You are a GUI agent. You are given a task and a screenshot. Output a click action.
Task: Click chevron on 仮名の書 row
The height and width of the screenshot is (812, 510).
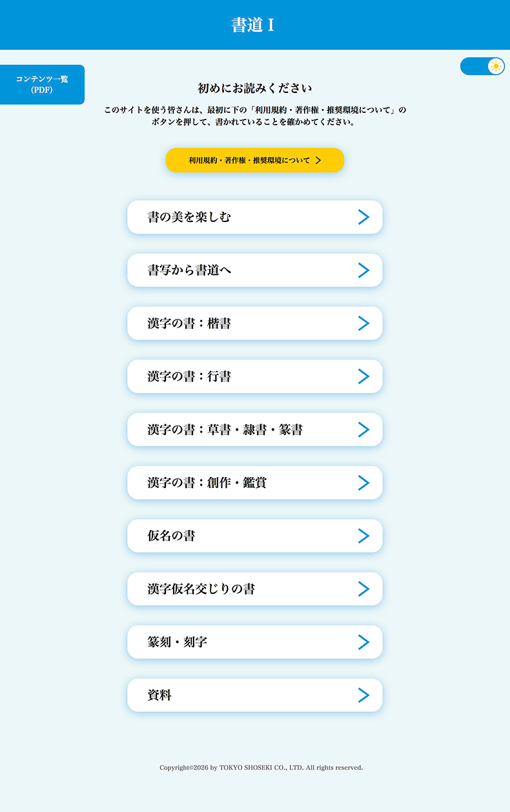point(363,536)
